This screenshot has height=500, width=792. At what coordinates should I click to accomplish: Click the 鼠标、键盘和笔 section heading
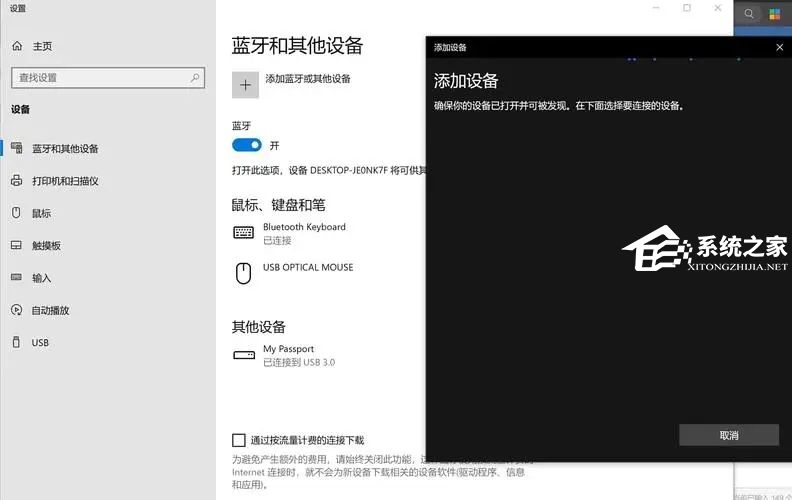(x=278, y=205)
